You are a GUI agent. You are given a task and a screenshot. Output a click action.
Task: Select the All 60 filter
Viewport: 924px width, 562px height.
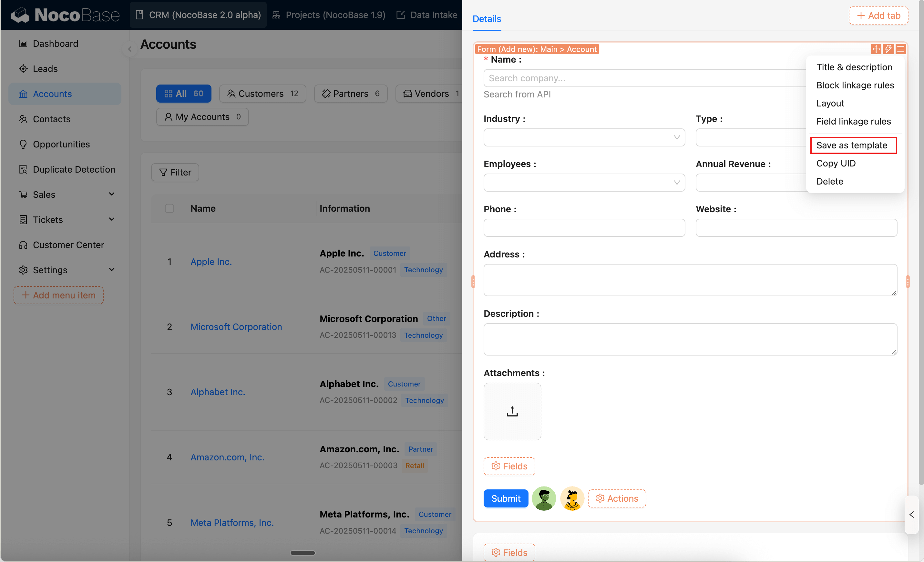pyautogui.click(x=184, y=93)
